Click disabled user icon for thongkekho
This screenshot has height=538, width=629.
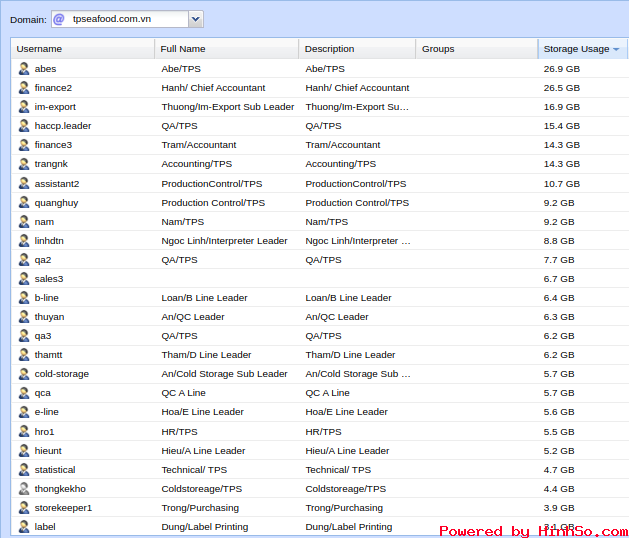pyautogui.click(x=24, y=489)
